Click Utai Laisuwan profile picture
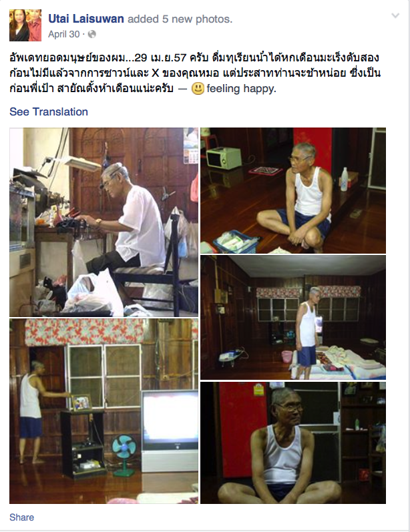 [25, 25]
